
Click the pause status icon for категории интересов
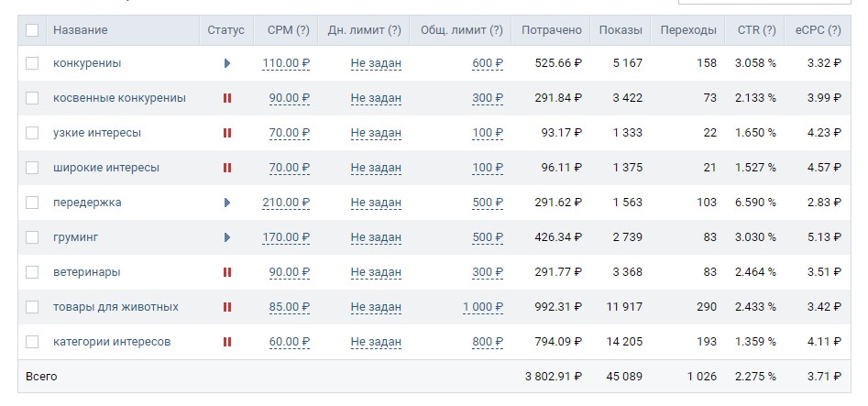pos(227,342)
